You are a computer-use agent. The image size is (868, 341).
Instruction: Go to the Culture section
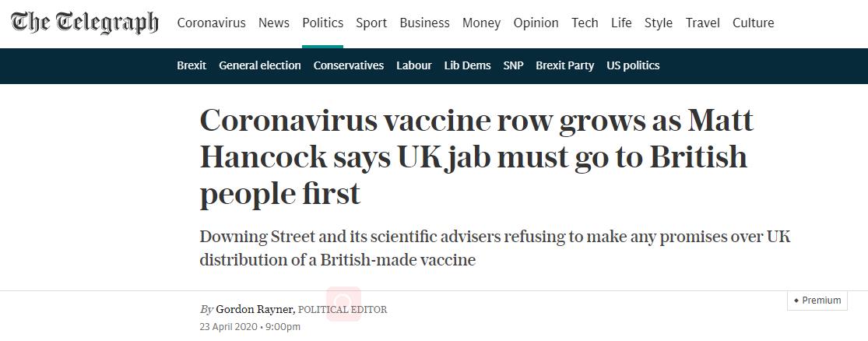(753, 23)
